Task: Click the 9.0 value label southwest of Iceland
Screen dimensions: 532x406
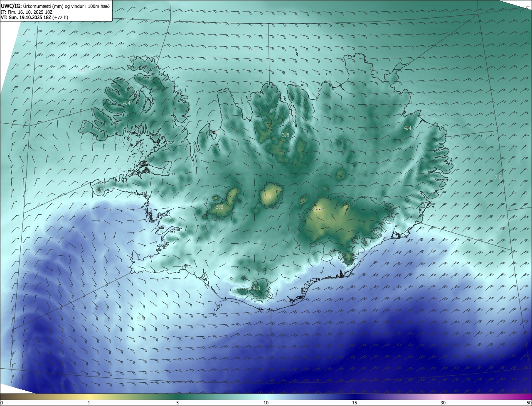Action: pos(140,318)
